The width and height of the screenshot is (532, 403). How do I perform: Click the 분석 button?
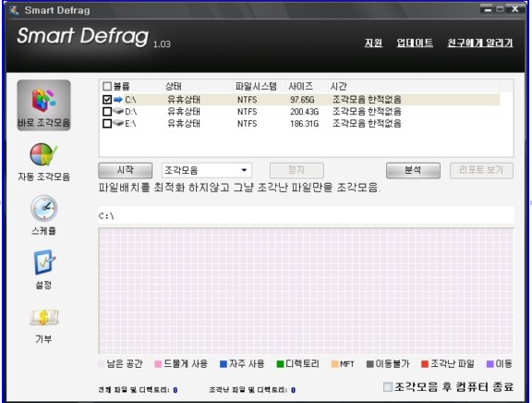pos(413,170)
